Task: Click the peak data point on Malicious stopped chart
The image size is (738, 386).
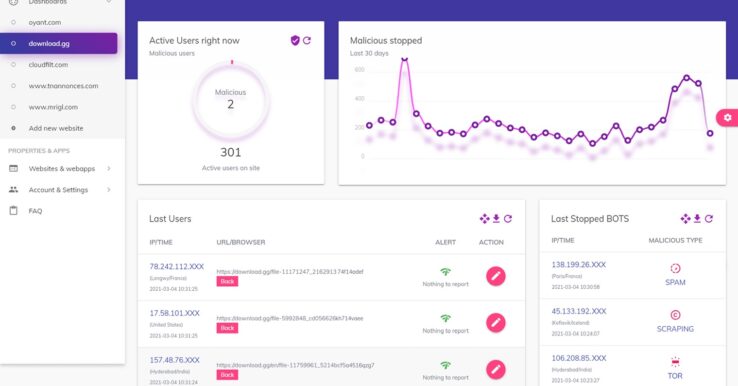Action: [404, 58]
